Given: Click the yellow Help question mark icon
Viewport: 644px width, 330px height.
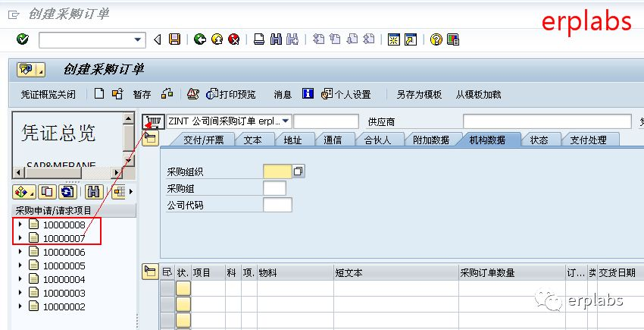Looking at the screenshot, I should [x=436, y=39].
